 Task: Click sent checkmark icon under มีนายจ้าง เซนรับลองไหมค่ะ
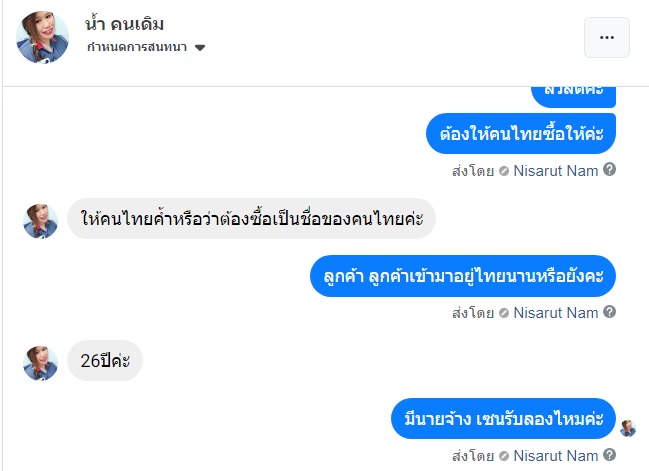click(x=504, y=456)
